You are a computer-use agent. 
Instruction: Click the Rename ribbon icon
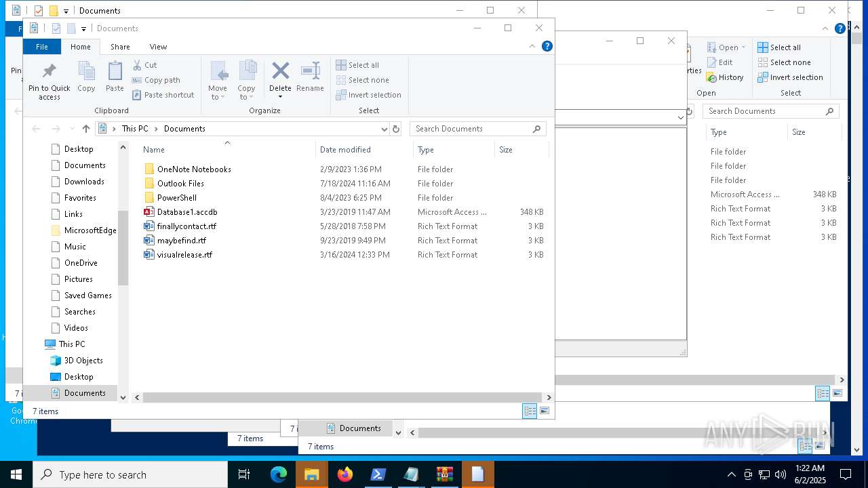tap(310, 70)
